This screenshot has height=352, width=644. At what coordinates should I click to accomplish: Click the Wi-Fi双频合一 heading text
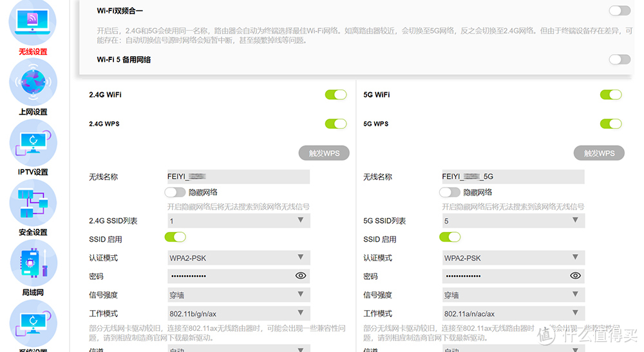(x=120, y=11)
